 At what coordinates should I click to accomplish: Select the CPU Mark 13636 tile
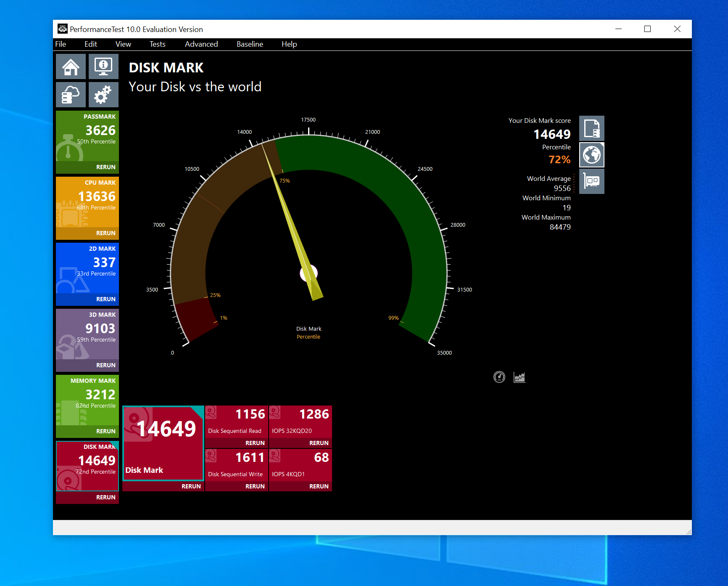click(87, 202)
